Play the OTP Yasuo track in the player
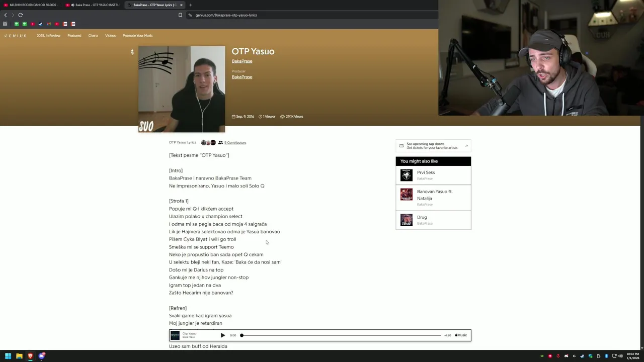This screenshot has width=644, height=362. point(223,335)
